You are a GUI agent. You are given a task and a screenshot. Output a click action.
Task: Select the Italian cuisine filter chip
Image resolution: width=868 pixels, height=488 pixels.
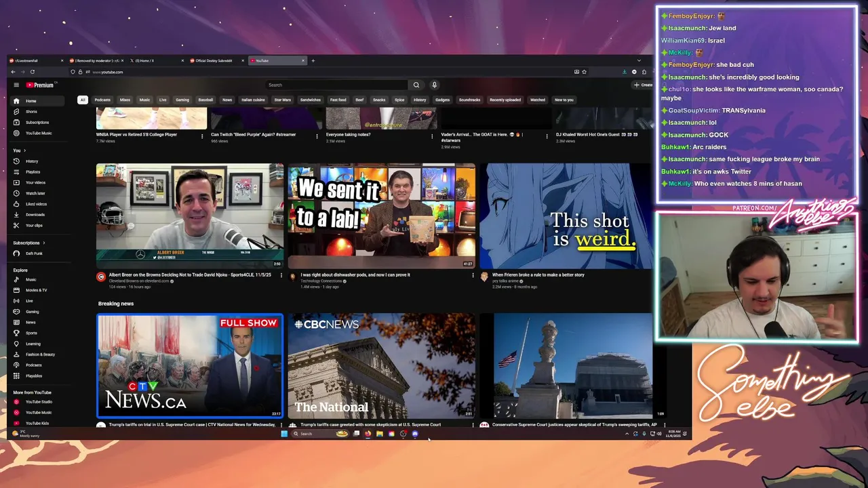(253, 100)
